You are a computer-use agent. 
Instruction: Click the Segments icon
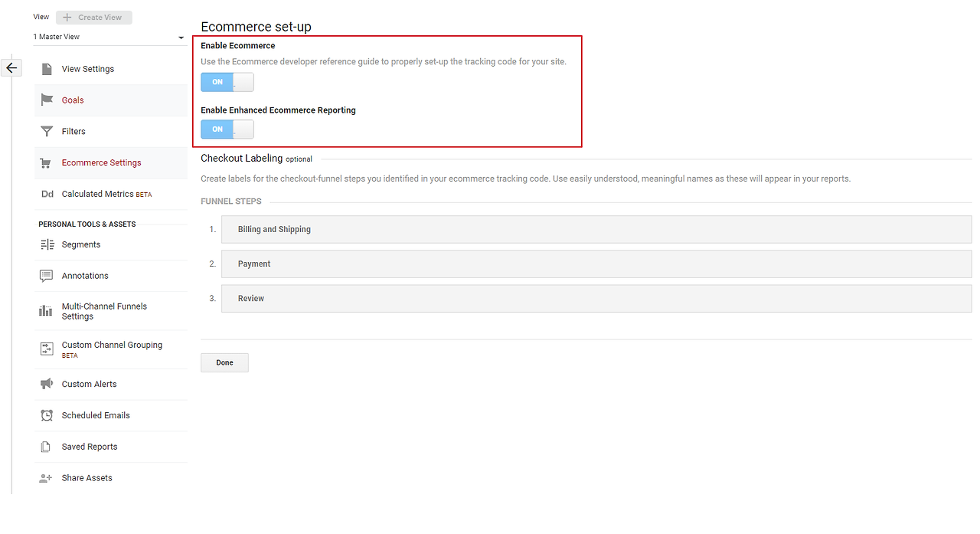pyautogui.click(x=47, y=244)
